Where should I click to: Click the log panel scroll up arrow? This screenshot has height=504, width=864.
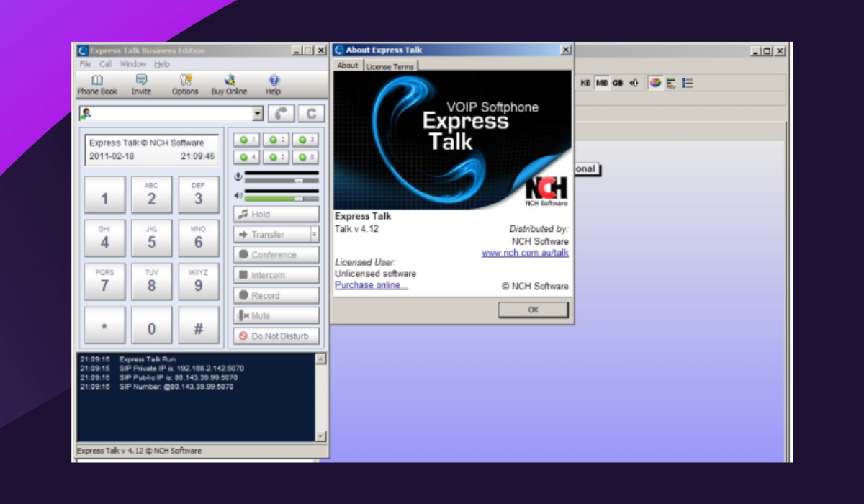point(321,359)
